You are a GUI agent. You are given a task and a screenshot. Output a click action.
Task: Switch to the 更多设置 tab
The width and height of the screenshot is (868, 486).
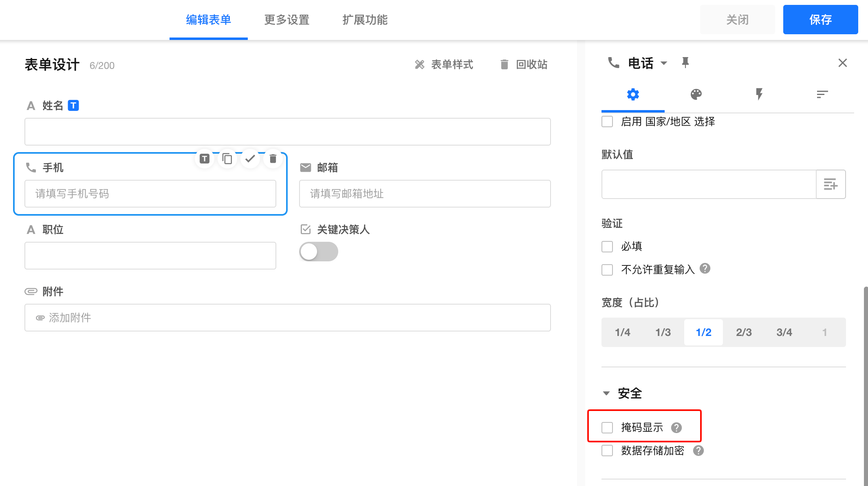[x=286, y=20]
